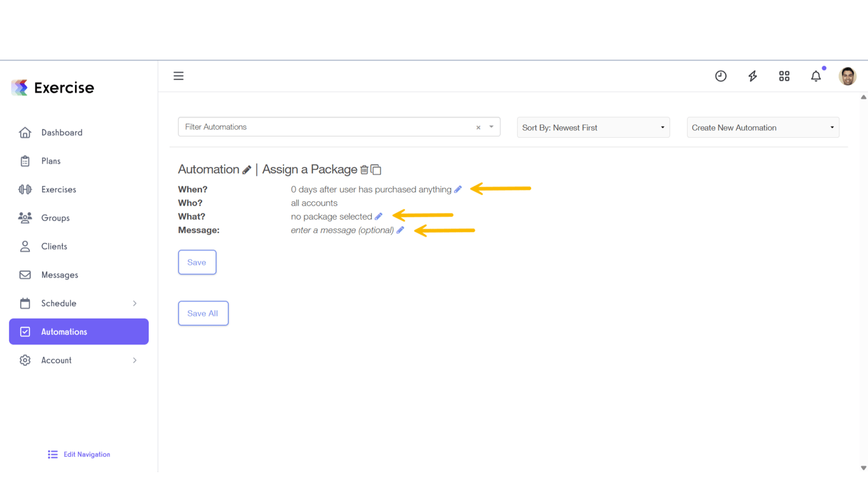Open the apps grid icon

[x=784, y=76]
